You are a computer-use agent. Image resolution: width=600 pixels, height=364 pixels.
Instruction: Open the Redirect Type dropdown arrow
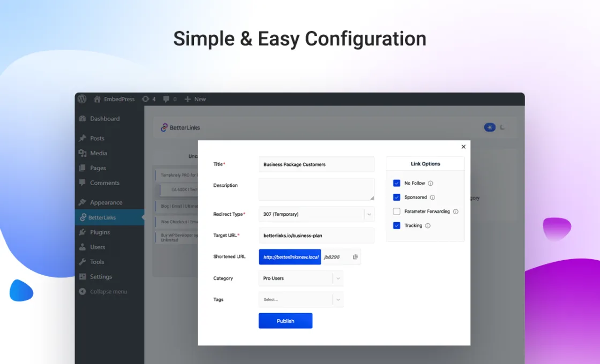(x=369, y=215)
